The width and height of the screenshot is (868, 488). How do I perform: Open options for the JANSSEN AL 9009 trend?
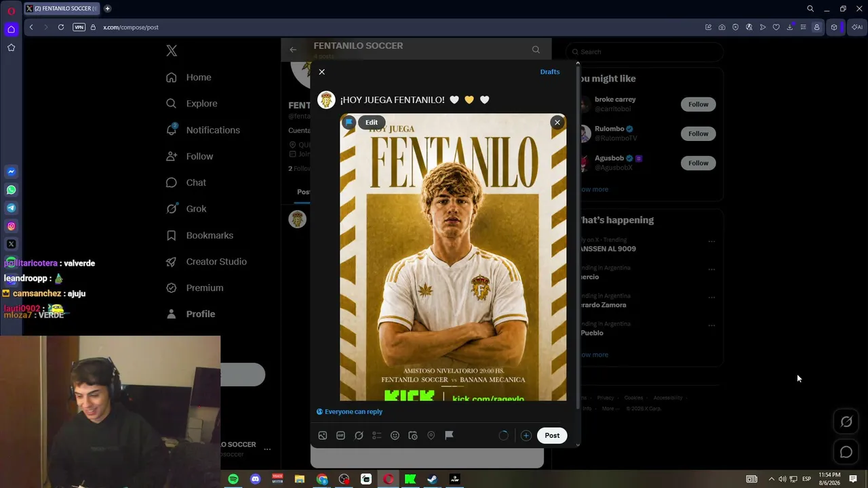tap(711, 241)
